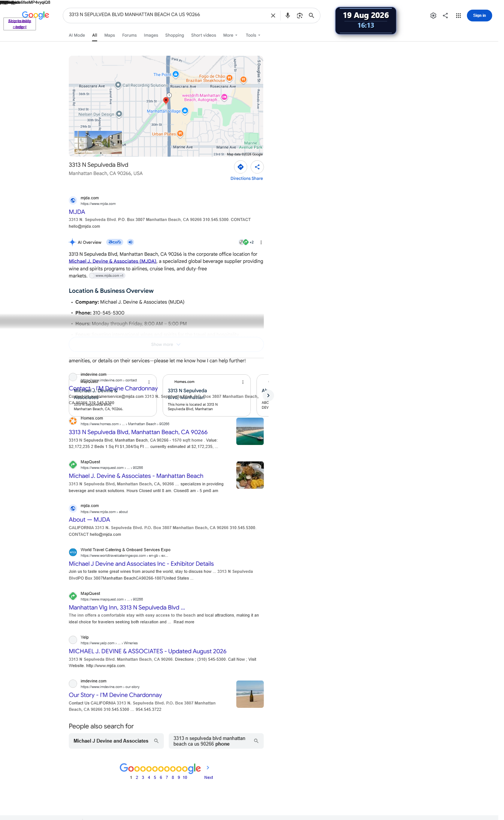Image resolution: width=504 pixels, height=820 pixels.
Task: Open the MJDA result title
Action: click(x=77, y=212)
